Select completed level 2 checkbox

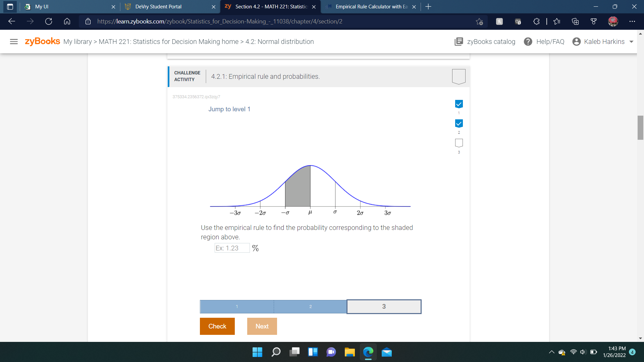459,124
